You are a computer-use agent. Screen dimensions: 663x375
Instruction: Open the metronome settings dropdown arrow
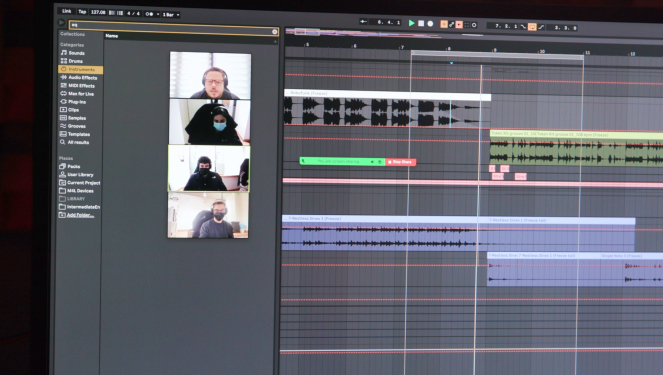158,14
